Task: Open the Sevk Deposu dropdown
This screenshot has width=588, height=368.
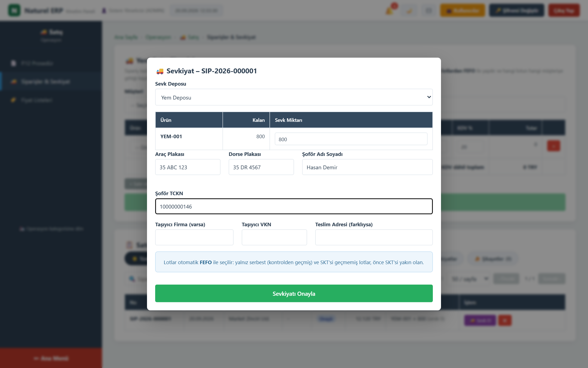Action: pos(294,97)
